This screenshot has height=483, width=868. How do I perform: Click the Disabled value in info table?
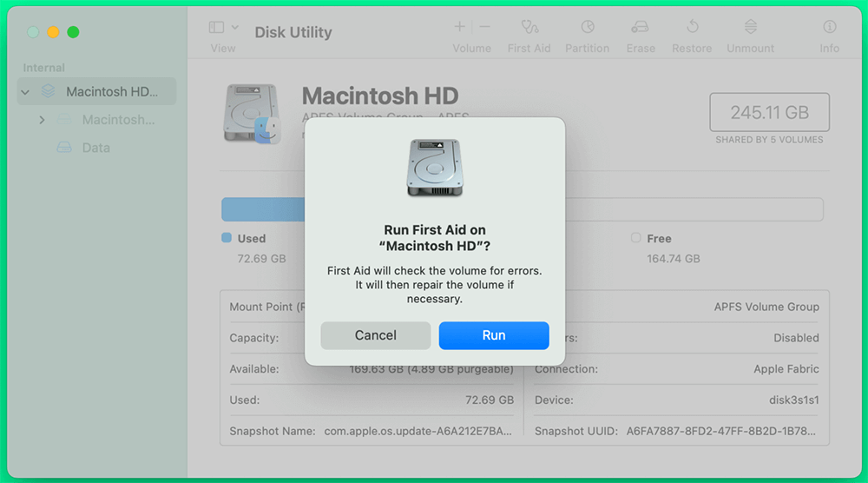click(x=796, y=338)
